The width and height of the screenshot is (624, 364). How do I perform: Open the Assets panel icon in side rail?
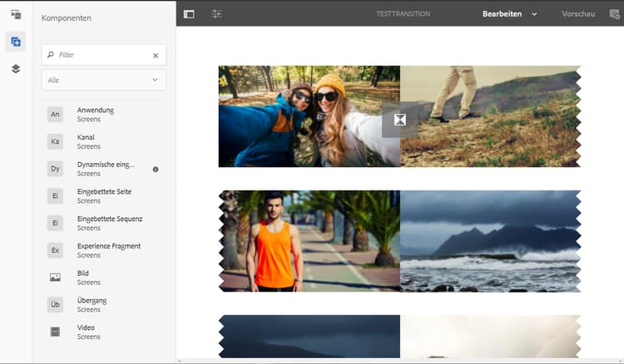pyautogui.click(x=16, y=15)
